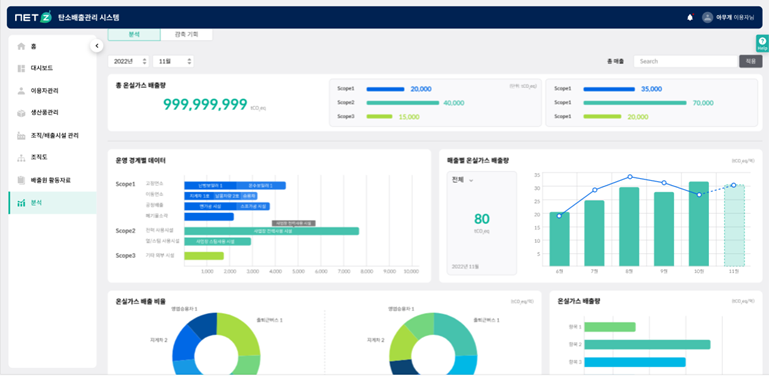The width and height of the screenshot is (769, 376).
Task: Open the 11월 month dropdown
Action: pyautogui.click(x=173, y=61)
